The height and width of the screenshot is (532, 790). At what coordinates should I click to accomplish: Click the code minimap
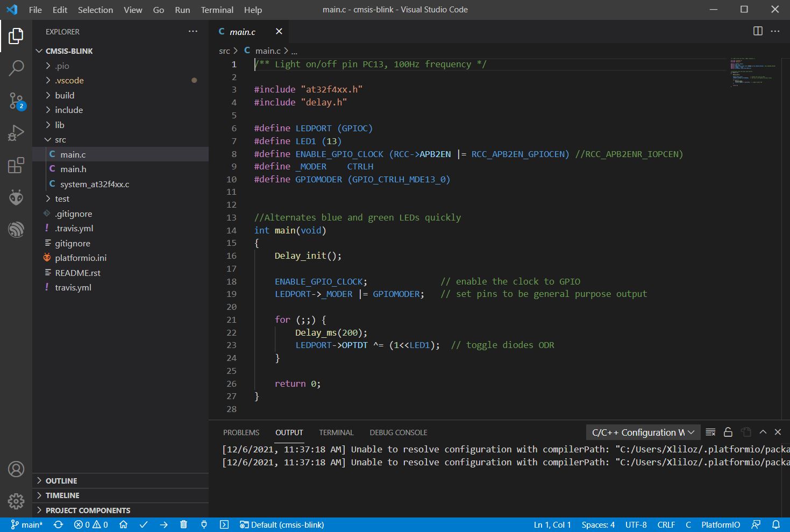pyautogui.click(x=753, y=73)
